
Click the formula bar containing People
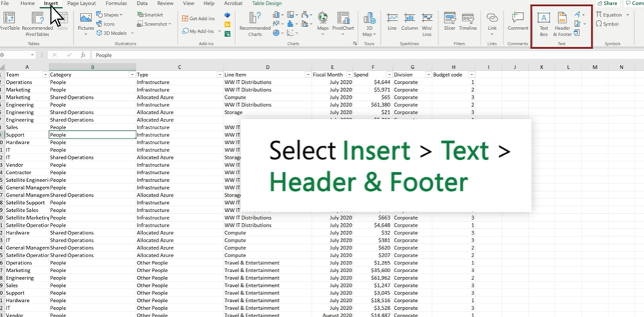(367, 55)
